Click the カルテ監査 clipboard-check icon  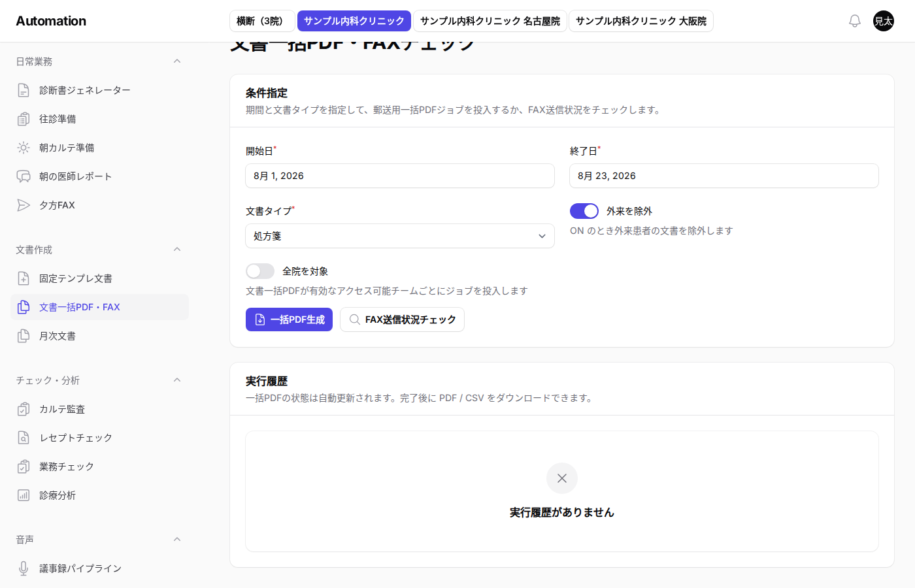(24, 409)
